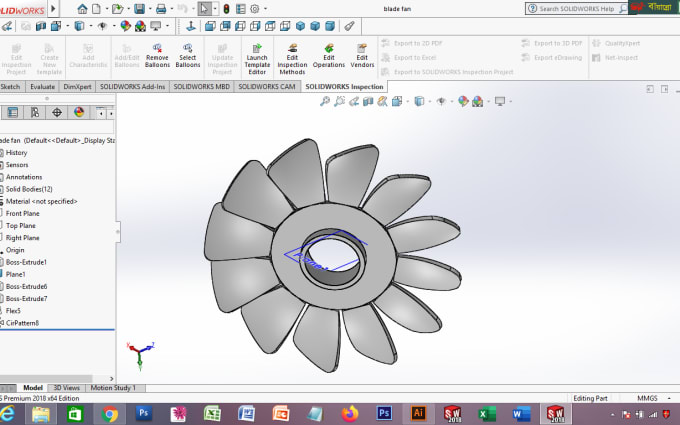
Task: Show more manager tabs with the right arrow
Action: tap(111, 113)
